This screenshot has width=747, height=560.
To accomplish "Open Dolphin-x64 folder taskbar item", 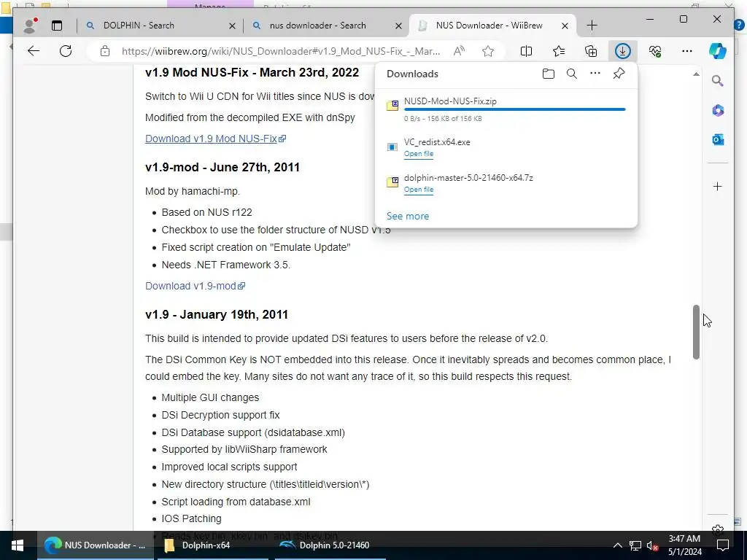I will [x=211, y=545].
